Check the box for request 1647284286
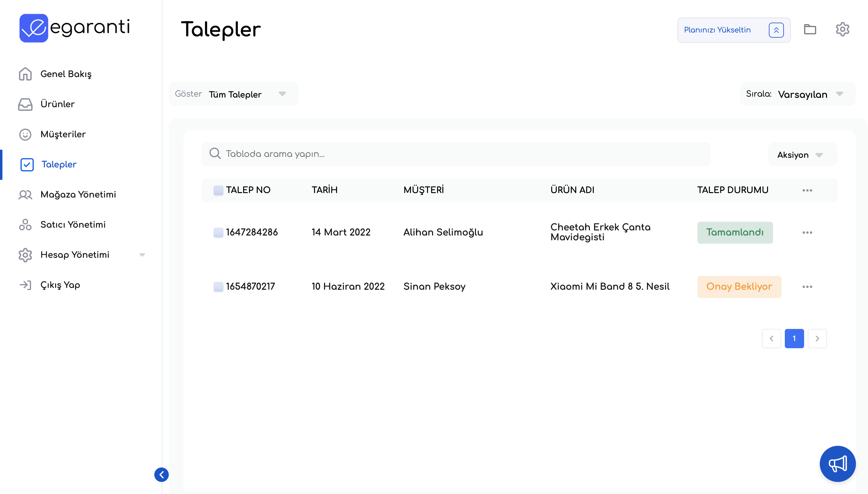 pos(218,233)
